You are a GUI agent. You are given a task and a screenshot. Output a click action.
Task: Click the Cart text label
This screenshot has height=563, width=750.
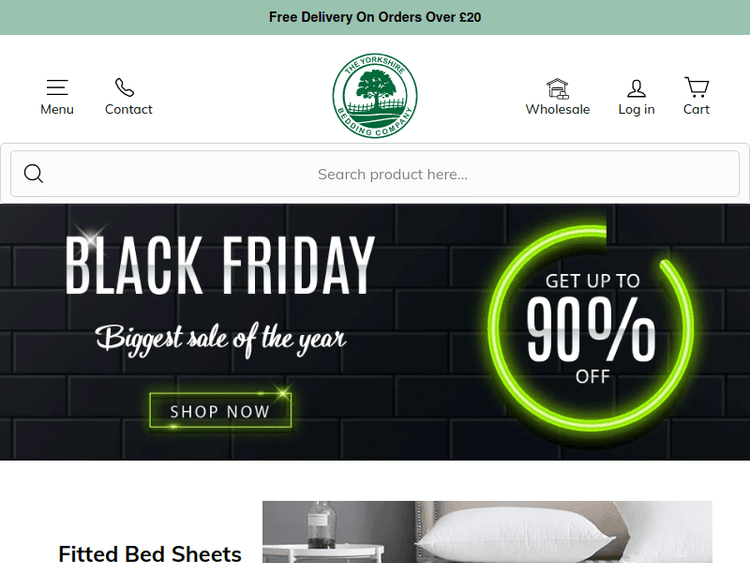coord(696,110)
